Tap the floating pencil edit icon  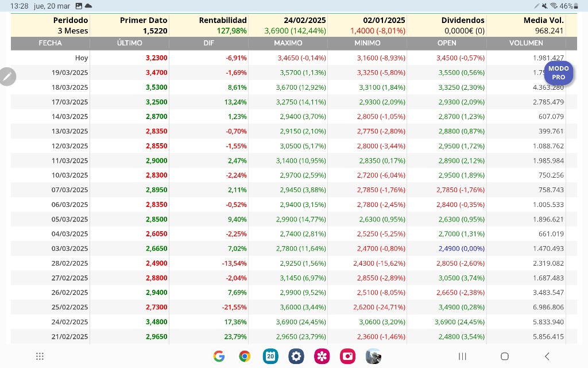tap(7, 76)
